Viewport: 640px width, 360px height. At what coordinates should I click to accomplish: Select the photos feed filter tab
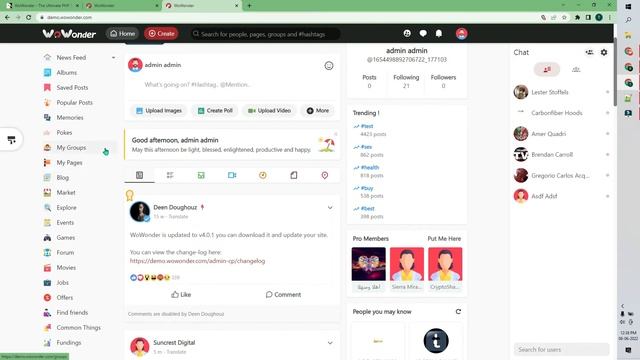(201, 175)
